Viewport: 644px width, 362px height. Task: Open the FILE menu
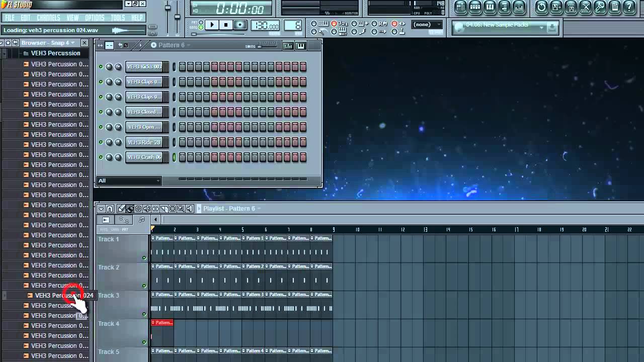[x=10, y=18]
